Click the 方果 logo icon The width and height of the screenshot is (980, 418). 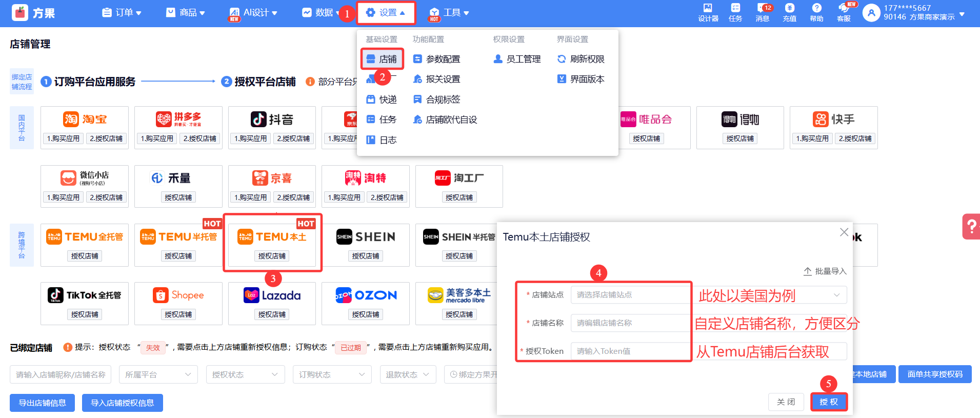click(x=20, y=13)
